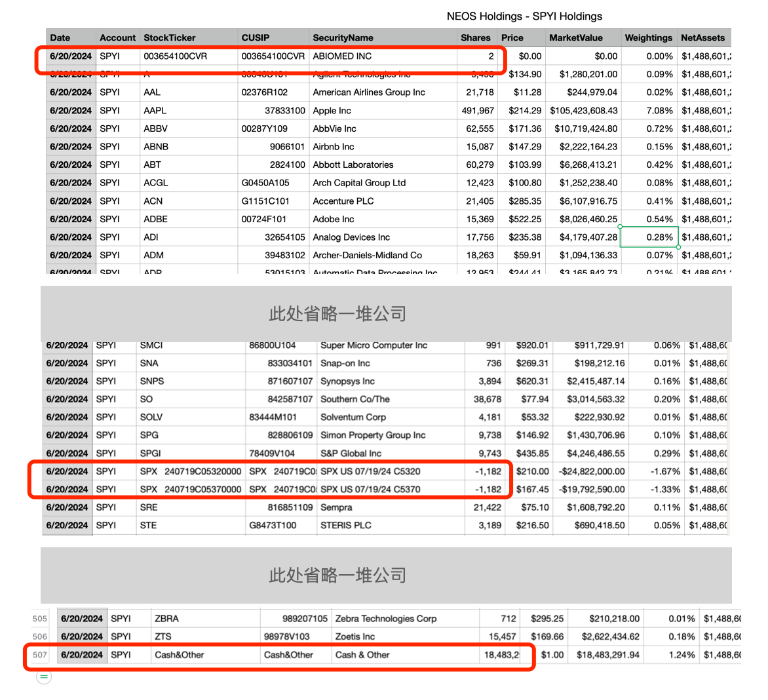The image size is (768, 700).
Task: Select the Zoetis Inc cell
Action: (x=405, y=637)
